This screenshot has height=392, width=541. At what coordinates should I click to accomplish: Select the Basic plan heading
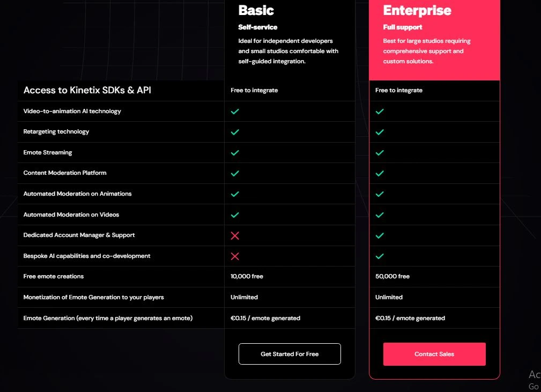click(x=256, y=10)
